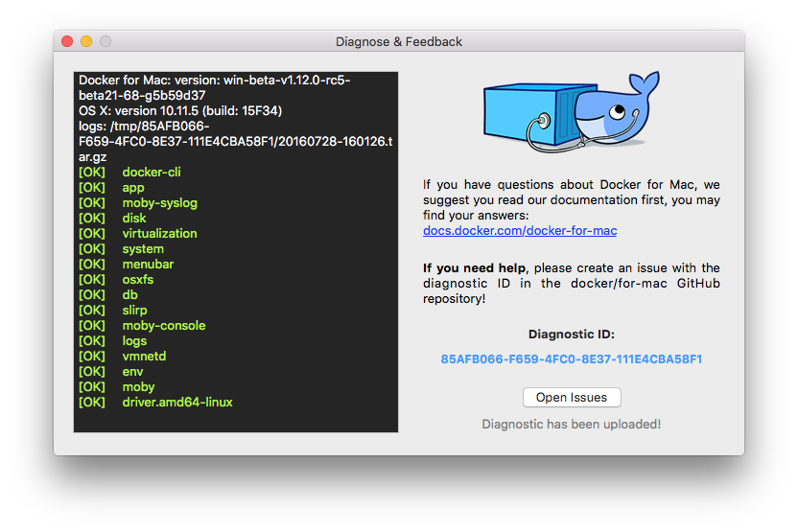The height and width of the screenshot is (532, 798).
Task: Click the moby-syslog log entry
Action: pos(158,203)
